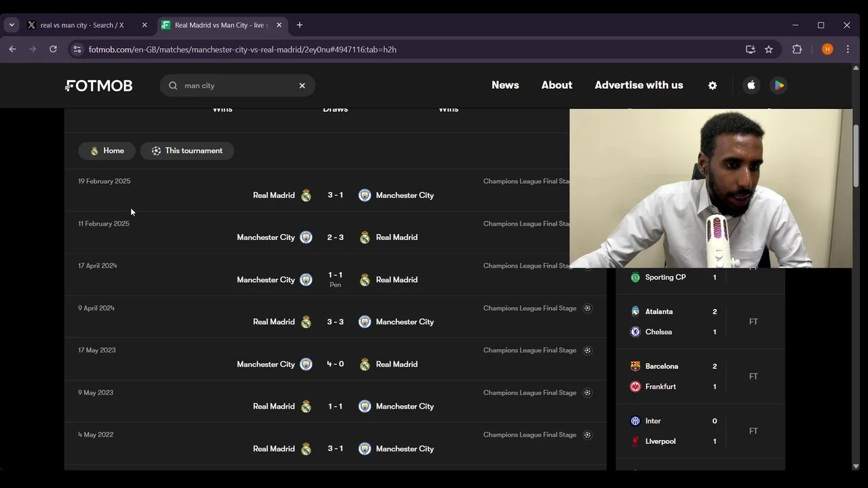Click the Inter crest icon
This screenshot has height=488, width=868.
click(x=635, y=421)
